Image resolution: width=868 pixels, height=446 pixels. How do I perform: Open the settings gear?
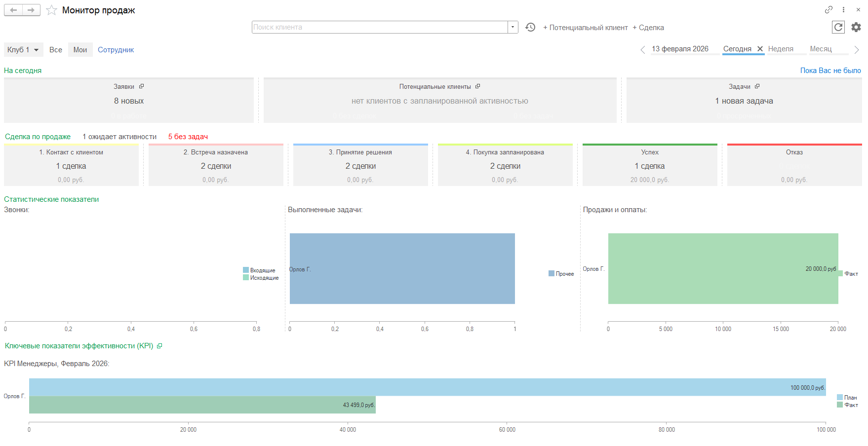pyautogui.click(x=856, y=27)
